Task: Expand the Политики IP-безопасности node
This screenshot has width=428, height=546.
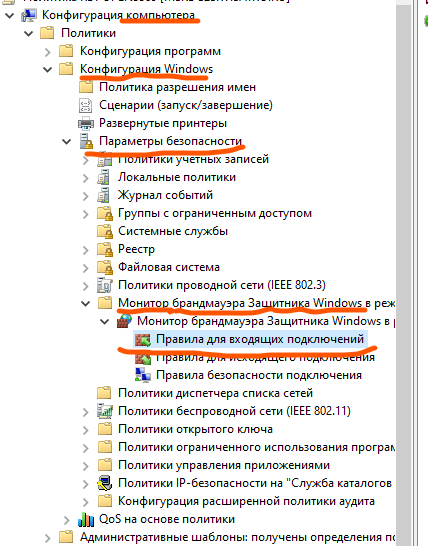Action: click(x=86, y=484)
